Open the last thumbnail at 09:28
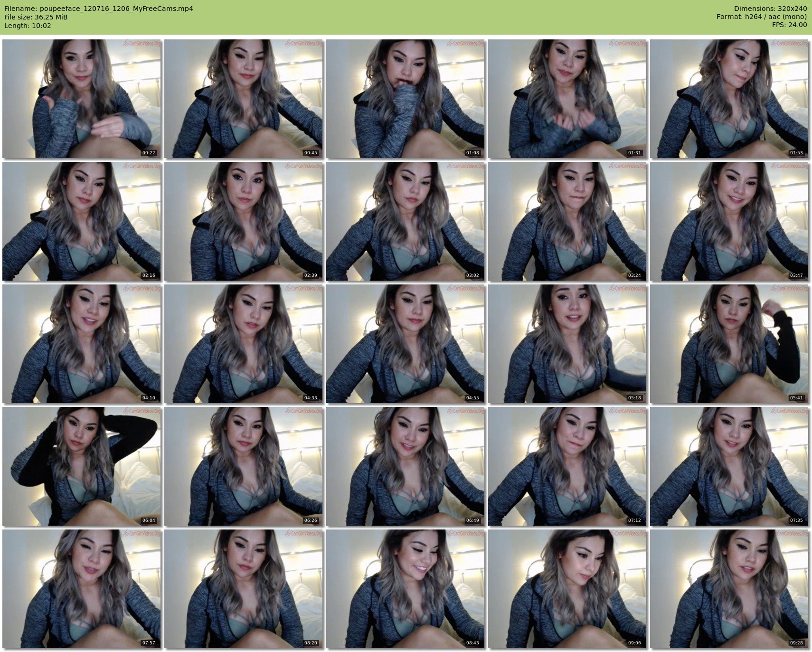This screenshot has height=652, width=812. (x=729, y=589)
